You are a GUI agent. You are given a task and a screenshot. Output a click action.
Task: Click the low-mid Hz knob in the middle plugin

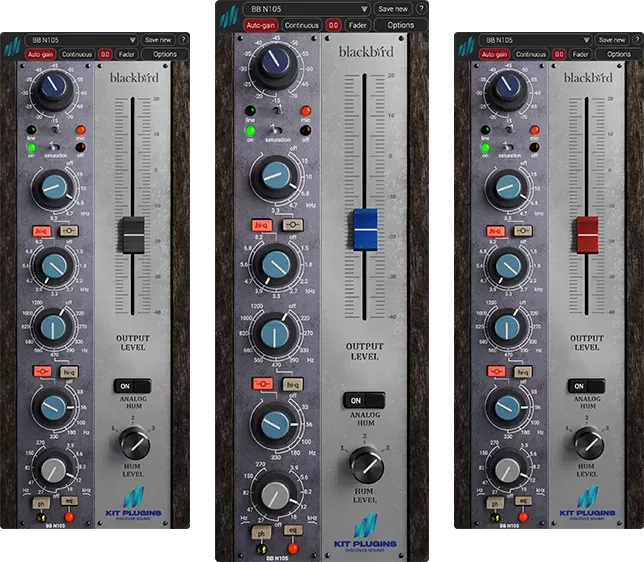click(x=275, y=333)
